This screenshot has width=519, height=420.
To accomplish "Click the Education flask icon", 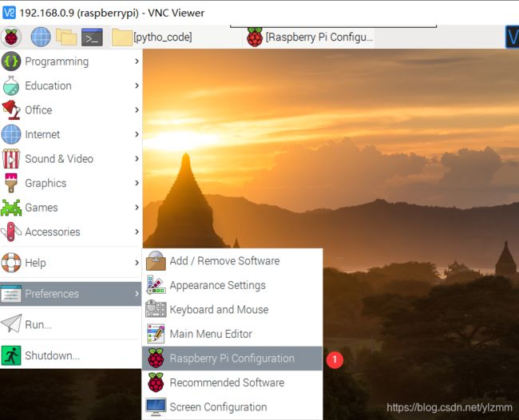I will (11, 85).
